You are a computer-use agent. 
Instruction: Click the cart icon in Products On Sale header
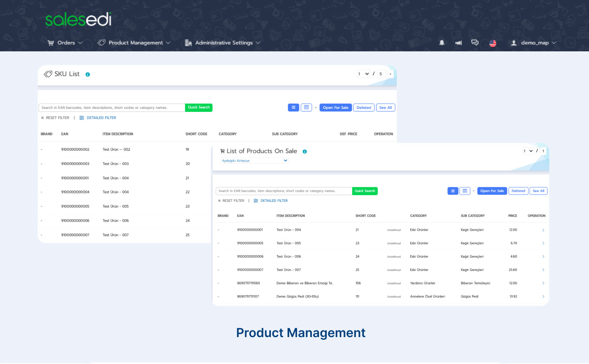[222, 151]
